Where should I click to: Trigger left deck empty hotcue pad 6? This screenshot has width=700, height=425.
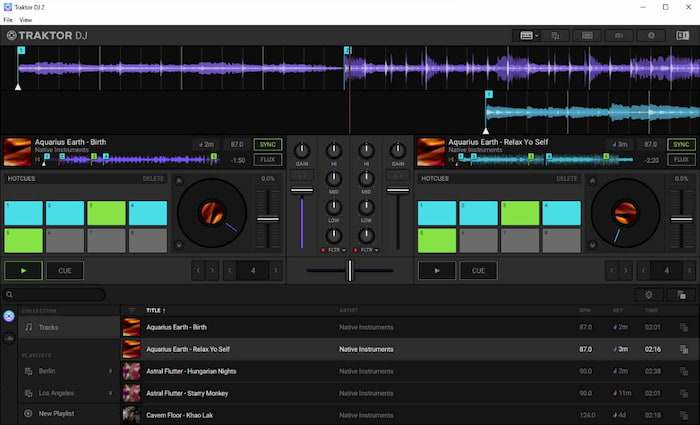[x=65, y=241]
